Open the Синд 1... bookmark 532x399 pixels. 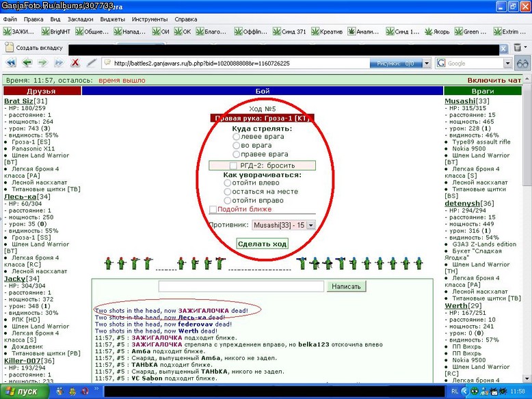point(403,31)
